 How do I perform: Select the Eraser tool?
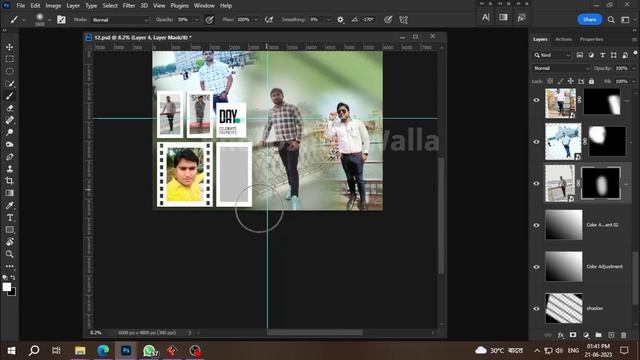(x=9, y=108)
